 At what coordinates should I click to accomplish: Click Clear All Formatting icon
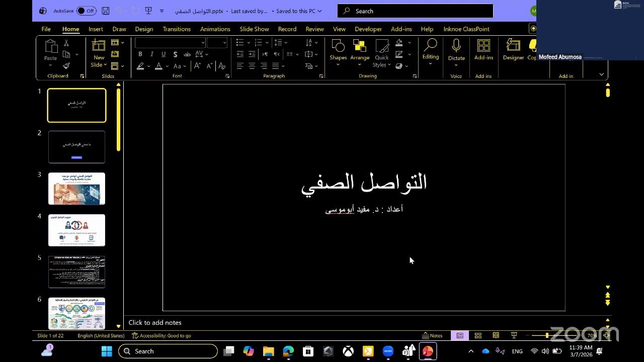(x=222, y=66)
